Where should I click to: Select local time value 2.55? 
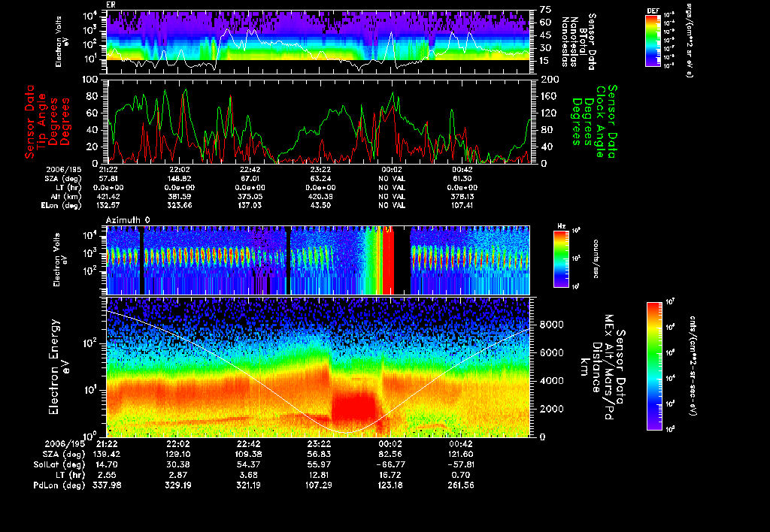click(x=108, y=475)
